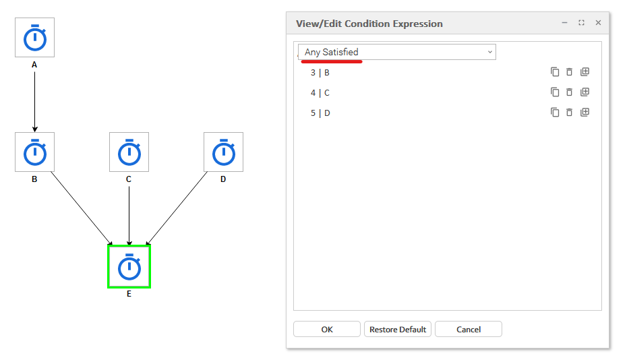Select the timer node labeled A
The image size is (629, 364).
coord(35,38)
